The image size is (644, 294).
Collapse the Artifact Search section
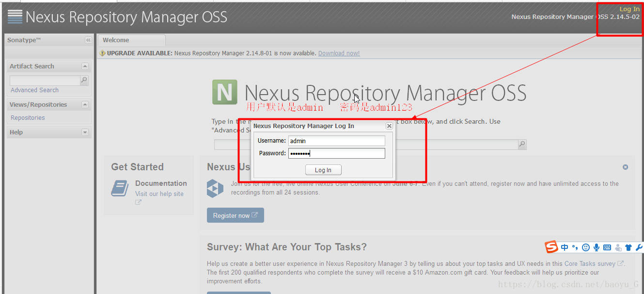click(85, 66)
